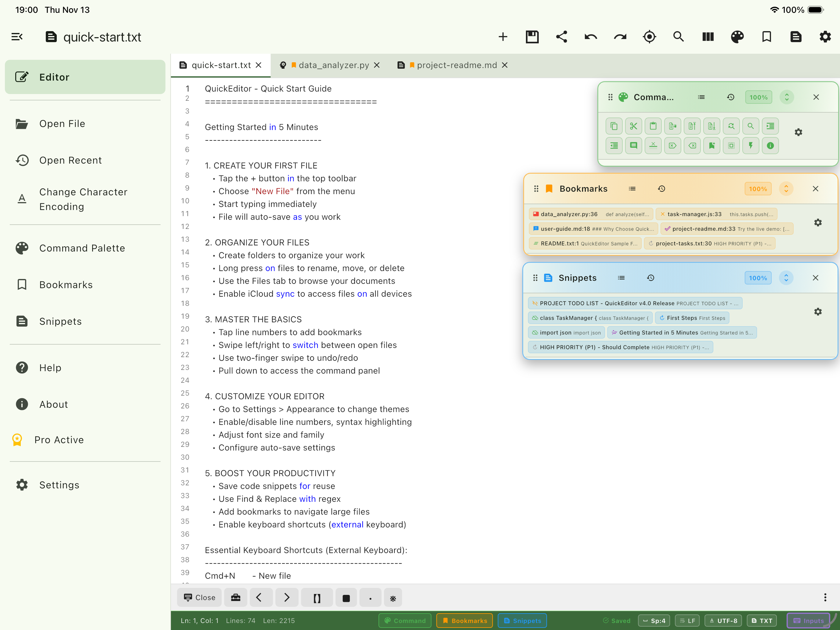Expand or collapse the Bookmarks floating panel
The height and width of the screenshot is (630, 840).
tap(786, 189)
